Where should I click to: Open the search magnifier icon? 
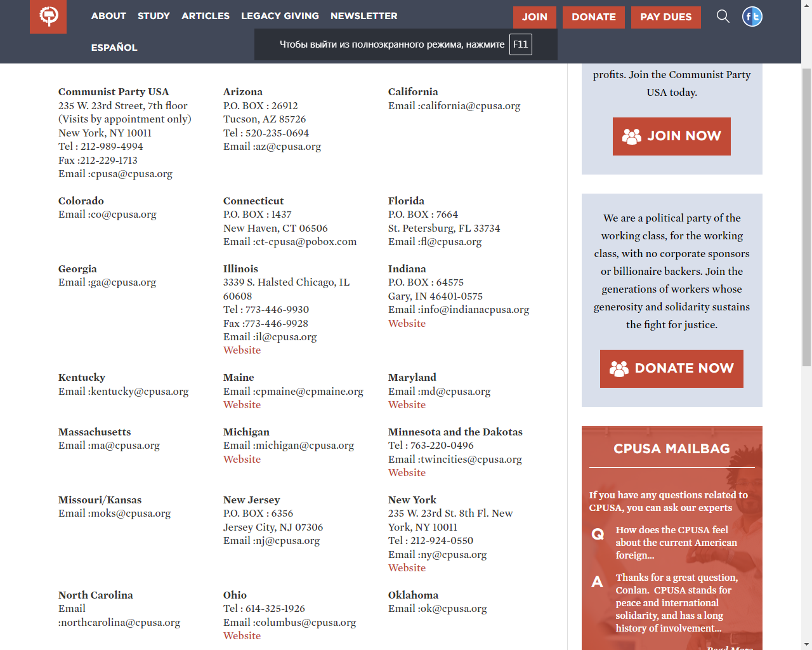pos(723,16)
